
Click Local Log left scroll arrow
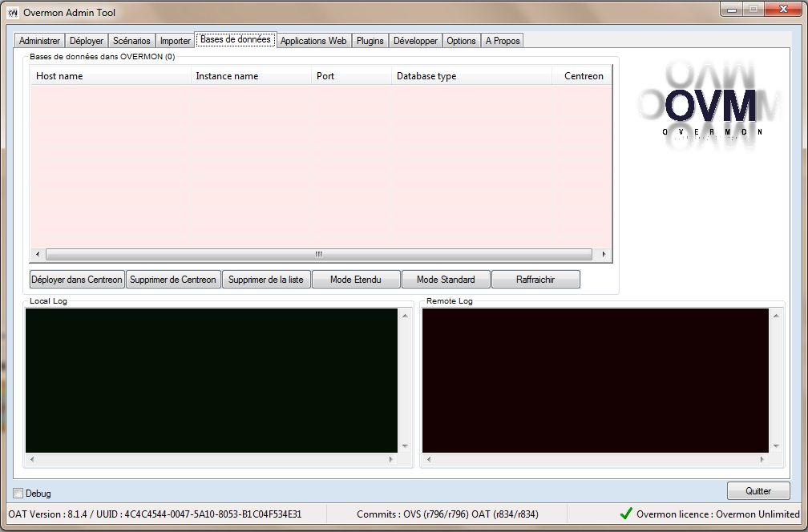point(32,459)
